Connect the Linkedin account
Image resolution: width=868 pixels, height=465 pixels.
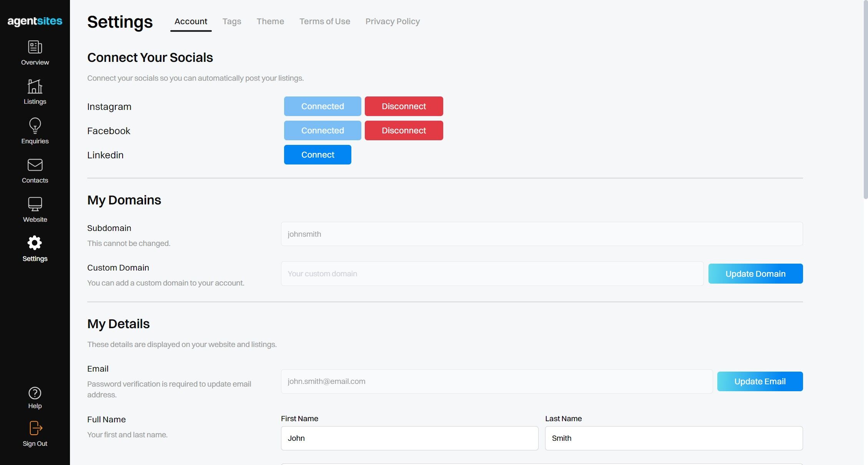(318, 154)
